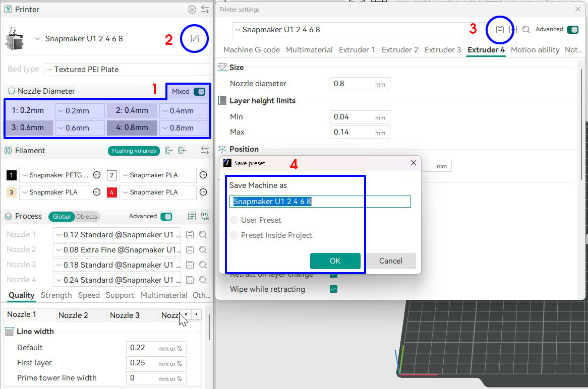
Task: Open more options for filament 1 PETG
Action: 97,175
